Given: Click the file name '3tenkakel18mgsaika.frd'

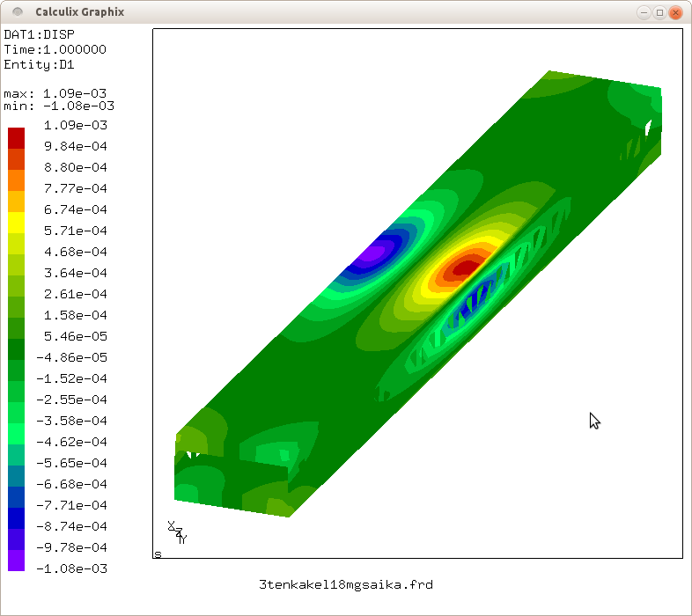Looking at the screenshot, I should (x=346, y=584).
